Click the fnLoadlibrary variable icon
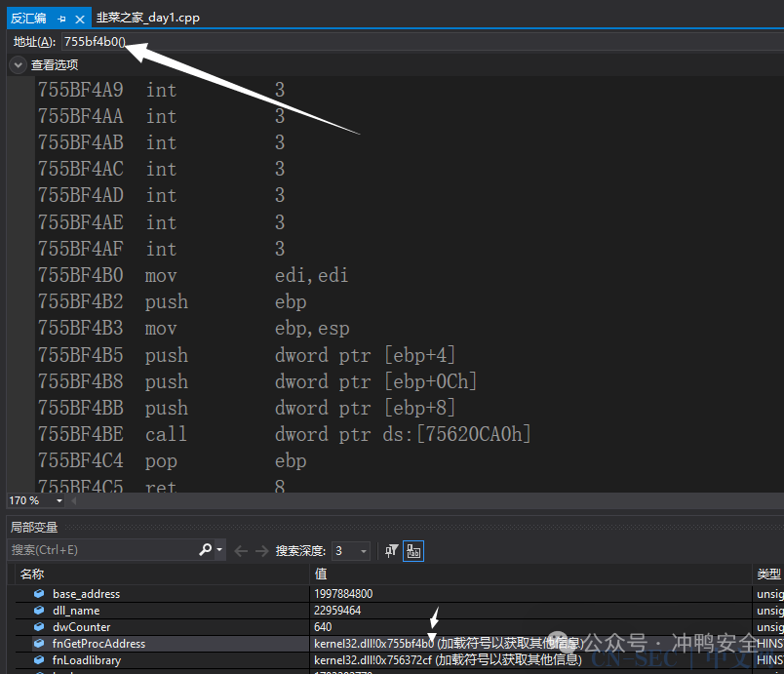The height and width of the screenshot is (674, 784). [39, 660]
